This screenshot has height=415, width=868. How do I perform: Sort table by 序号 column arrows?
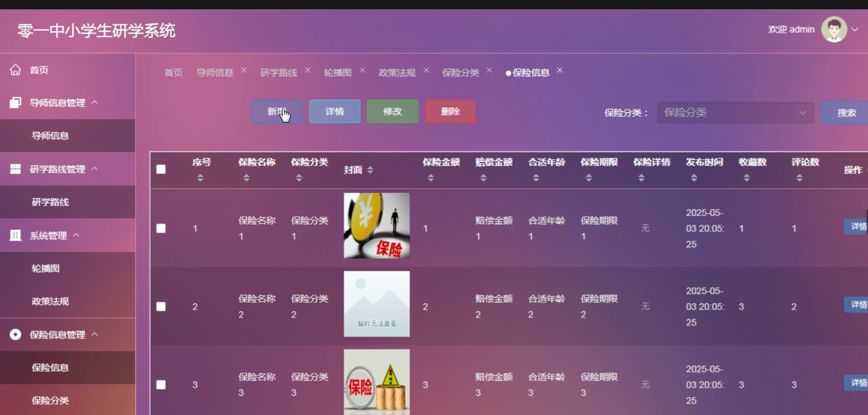[x=200, y=178]
